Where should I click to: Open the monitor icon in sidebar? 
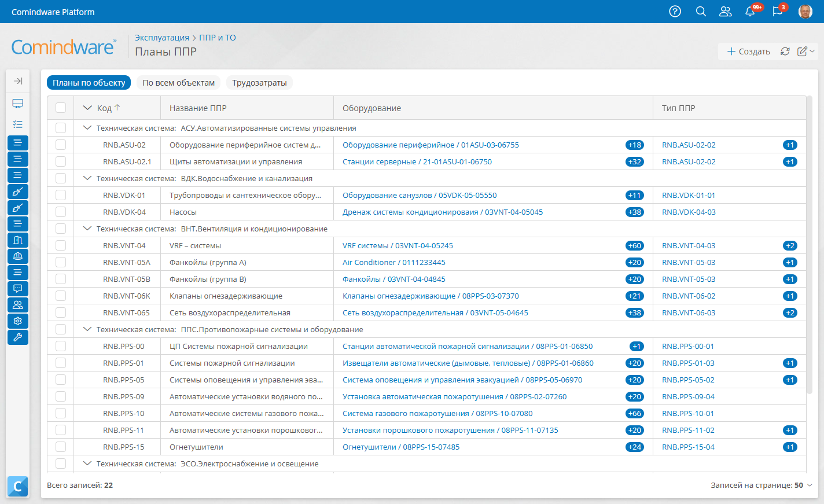click(18, 104)
